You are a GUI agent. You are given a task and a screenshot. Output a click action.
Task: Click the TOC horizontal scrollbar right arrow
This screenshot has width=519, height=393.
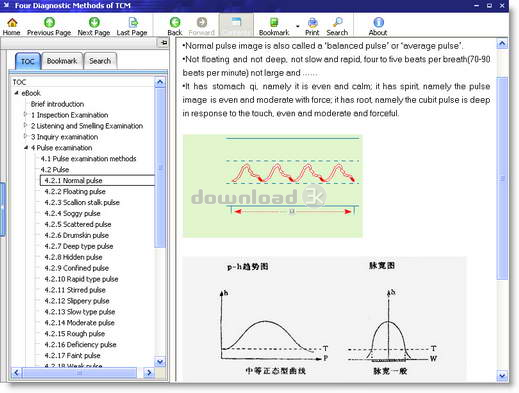[149, 372]
